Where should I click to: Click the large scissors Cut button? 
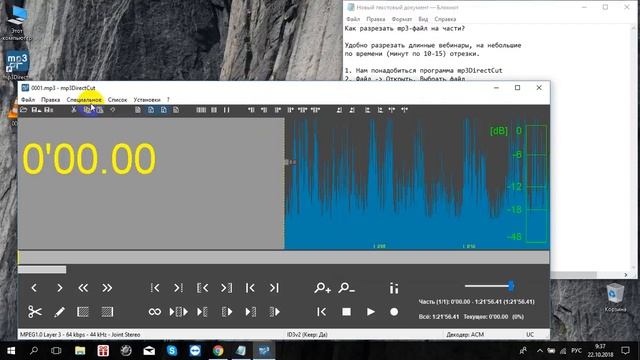tap(35, 312)
